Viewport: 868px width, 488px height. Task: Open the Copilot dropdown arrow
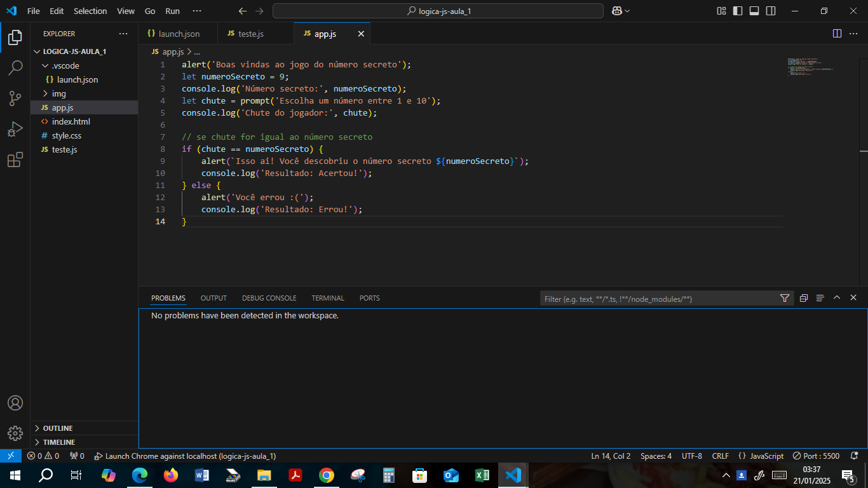627,11
